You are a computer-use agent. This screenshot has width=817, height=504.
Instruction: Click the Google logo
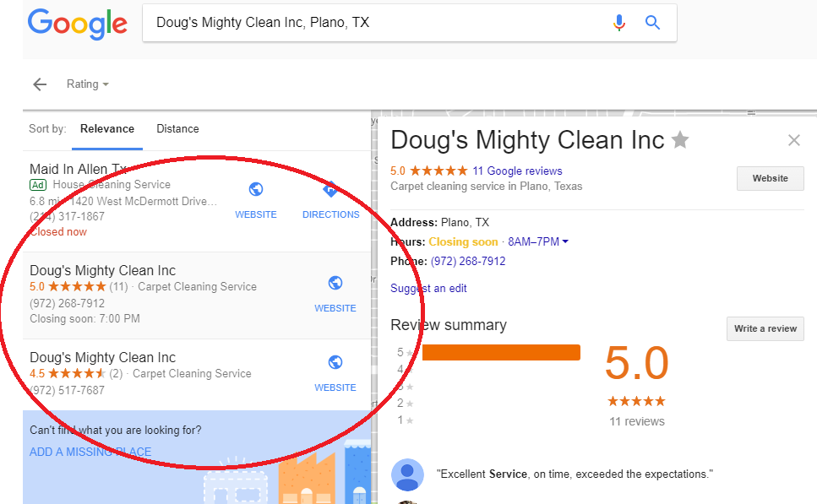77,24
